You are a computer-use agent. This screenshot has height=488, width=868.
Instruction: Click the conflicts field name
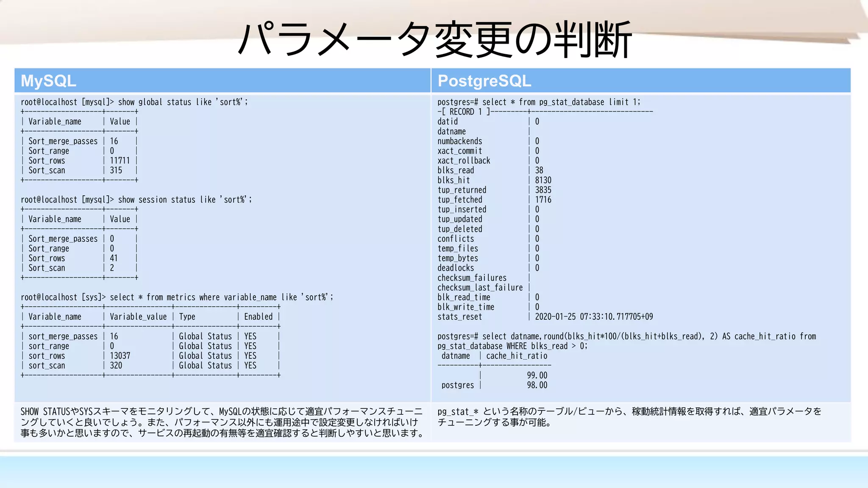coord(456,239)
